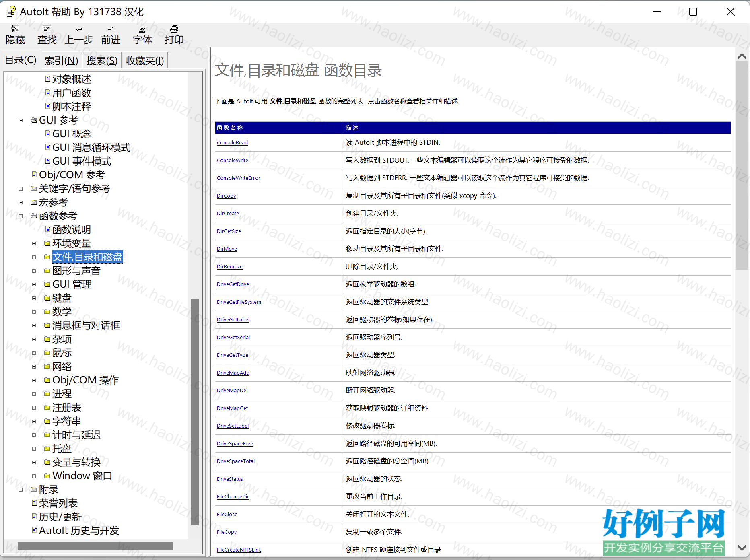
Task: Click the page icon beside Obj/COM 参考
Action: 35,175
